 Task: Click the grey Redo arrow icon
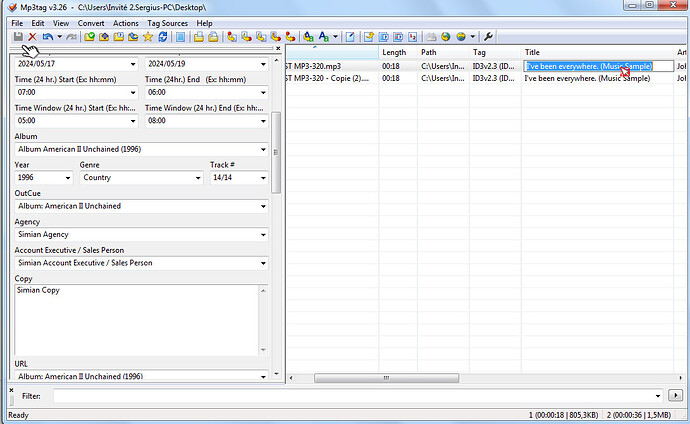[x=71, y=37]
